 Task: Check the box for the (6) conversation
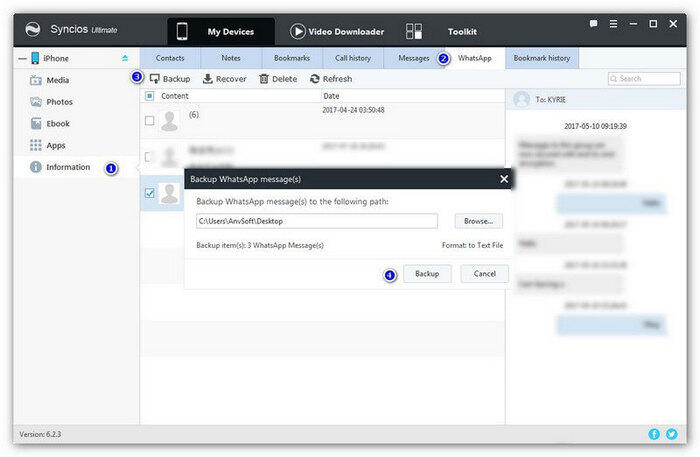(150, 121)
